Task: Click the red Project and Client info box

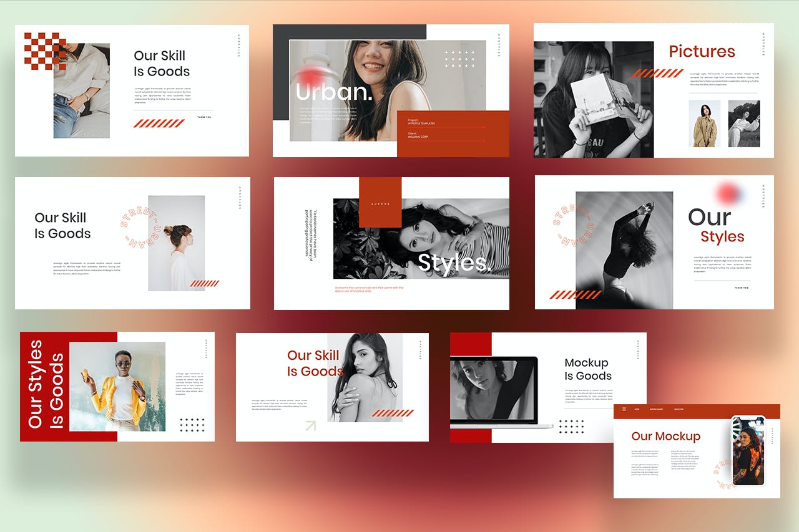Action: click(x=453, y=133)
